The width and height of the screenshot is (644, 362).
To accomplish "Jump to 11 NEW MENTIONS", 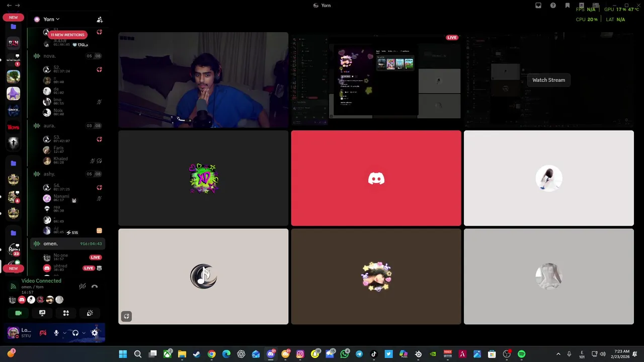I will click(x=67, y=35).
